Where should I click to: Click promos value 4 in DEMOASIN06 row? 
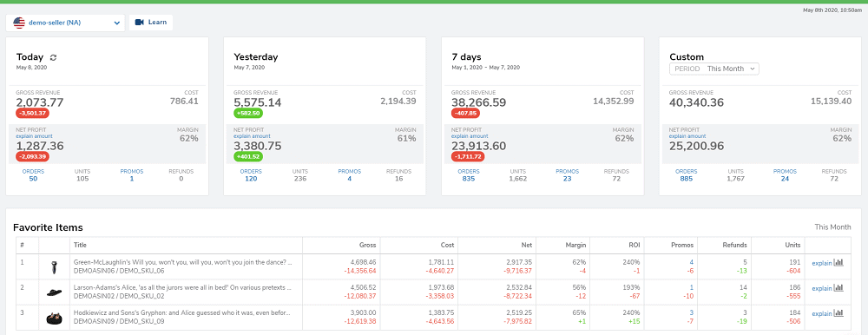[692, 262]
